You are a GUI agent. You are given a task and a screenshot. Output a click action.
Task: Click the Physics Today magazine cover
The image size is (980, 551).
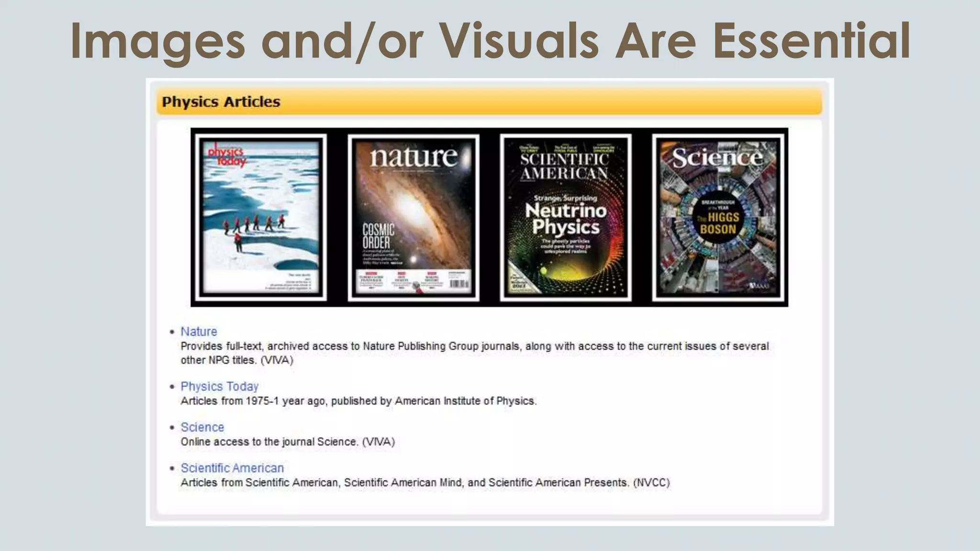(x=261, y=218)
